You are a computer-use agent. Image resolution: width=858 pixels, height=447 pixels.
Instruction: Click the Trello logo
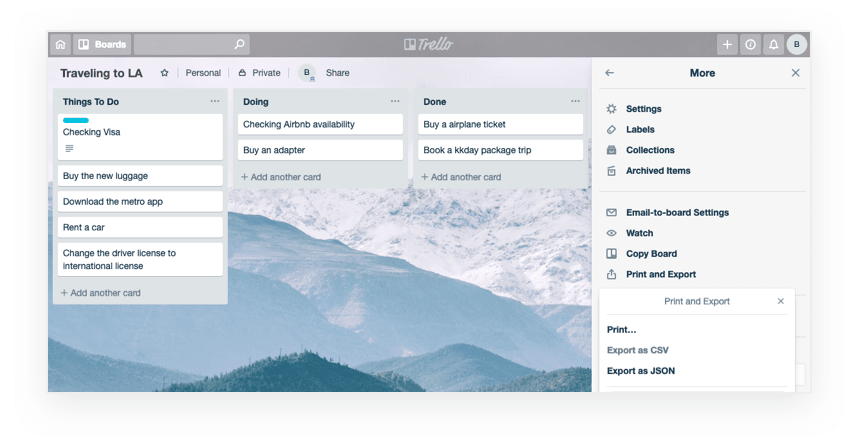tap(428, 44)
